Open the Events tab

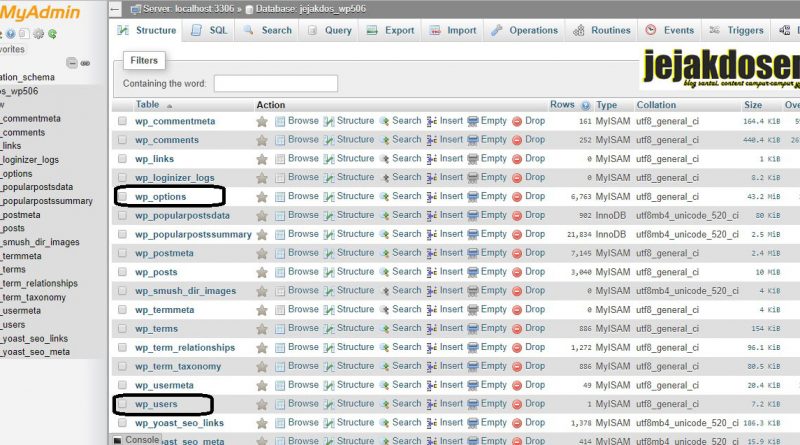(670, 31)
